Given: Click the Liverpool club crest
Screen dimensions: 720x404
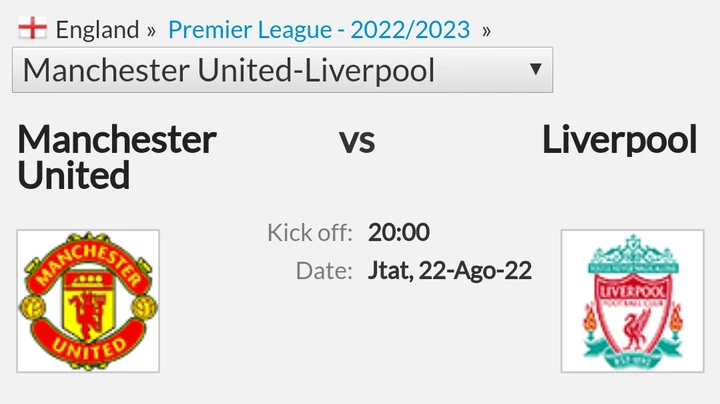Looking at the screenshot, I should (632, 301).
